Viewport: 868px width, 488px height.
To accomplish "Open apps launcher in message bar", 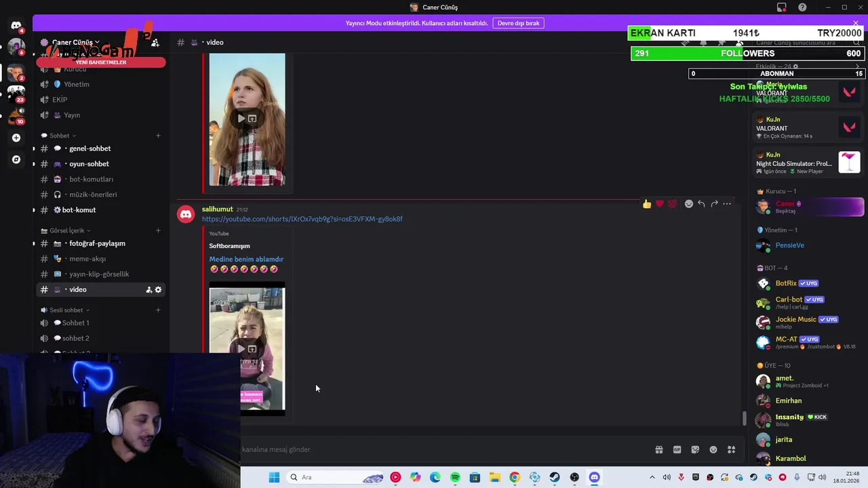I will pyautogui.click(x=732, y=449).
